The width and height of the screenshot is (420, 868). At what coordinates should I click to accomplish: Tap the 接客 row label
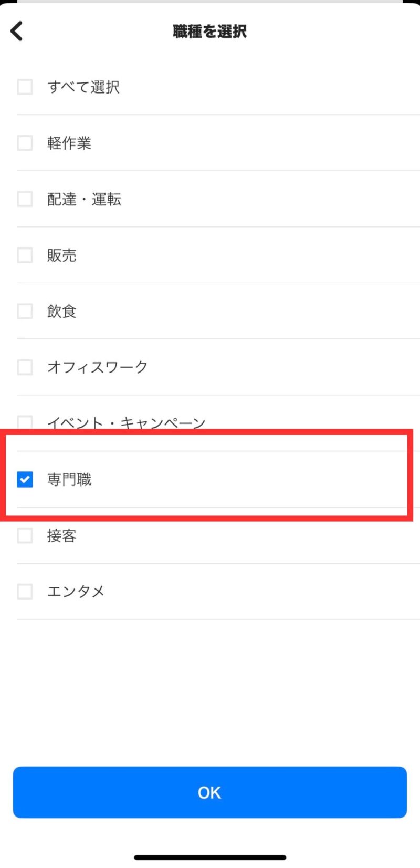pos(62,535)
